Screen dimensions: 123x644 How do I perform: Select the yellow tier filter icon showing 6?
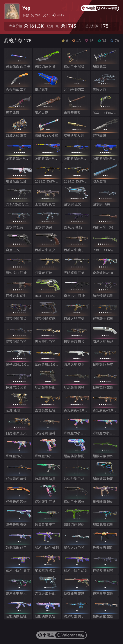coord(63,41)
